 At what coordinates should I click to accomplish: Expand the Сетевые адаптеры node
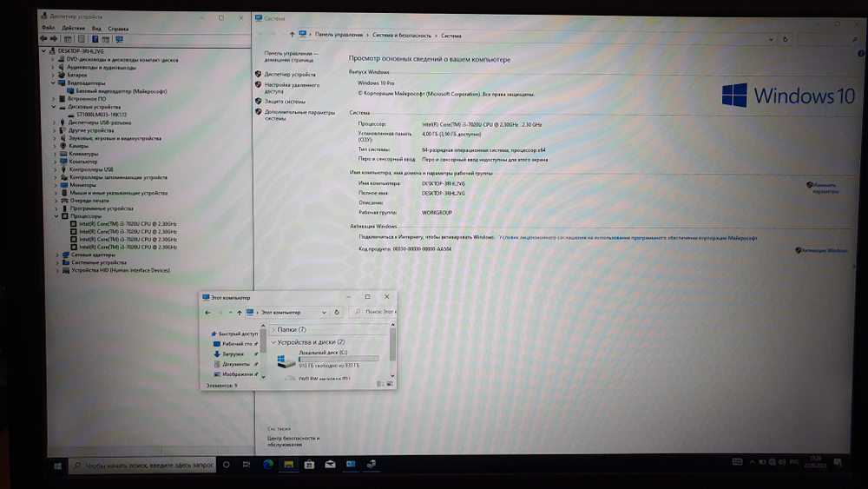[57, 254]
